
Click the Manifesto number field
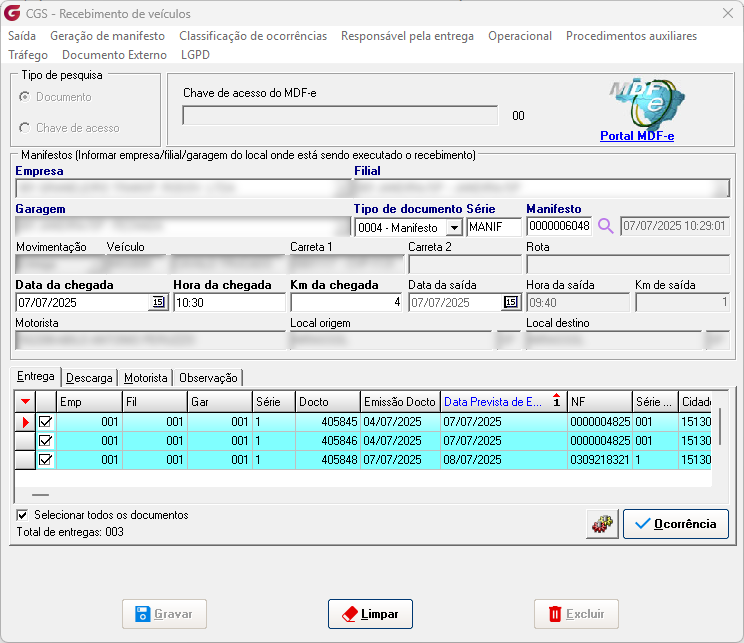(559, 226)
